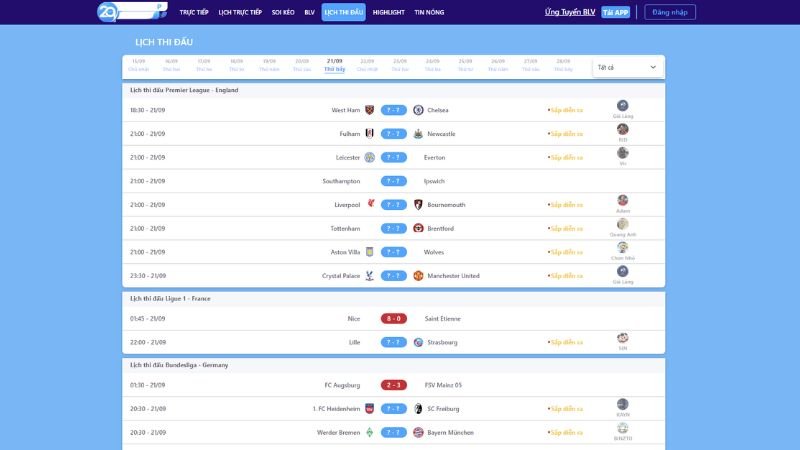Click the SC Freiburg club crest
Image resolution: width=800 pixels, height=450 pixels.
click(418, 409)
